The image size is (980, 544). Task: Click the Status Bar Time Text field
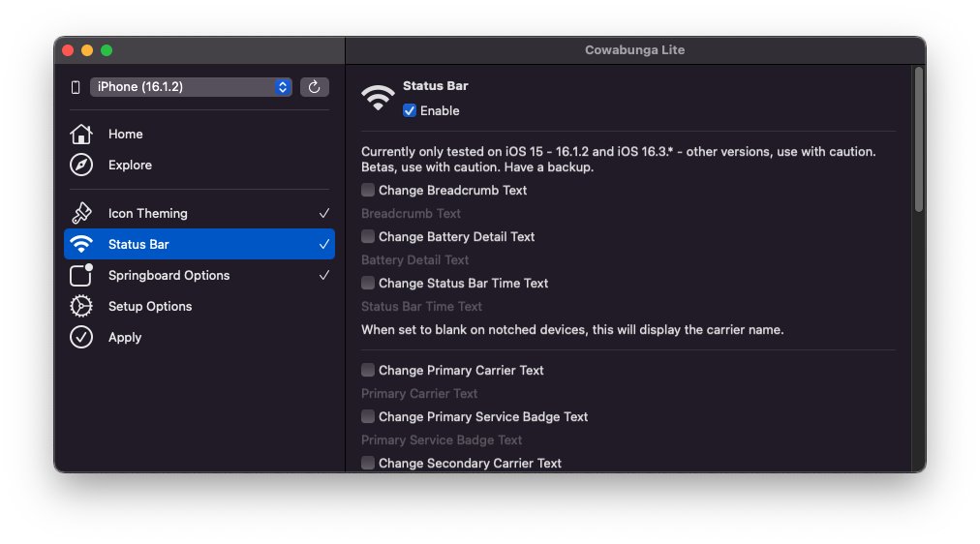click(x=628, y=307)
